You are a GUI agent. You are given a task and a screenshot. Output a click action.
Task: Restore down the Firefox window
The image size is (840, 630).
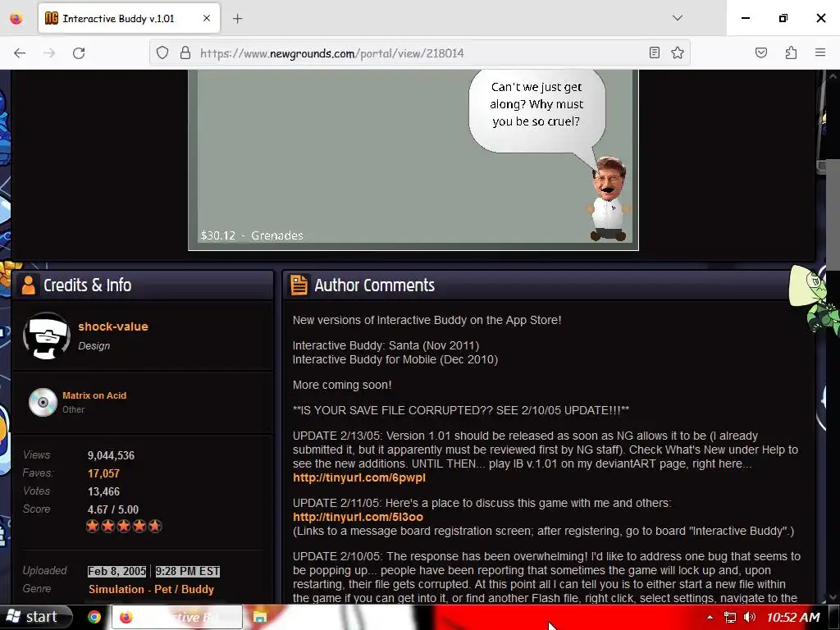(x=783, y=18)
